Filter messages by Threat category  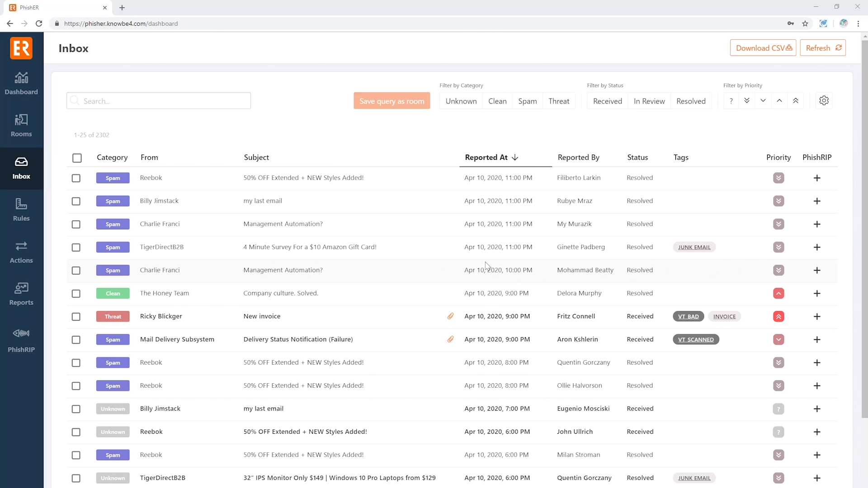(x=559, y=100)
